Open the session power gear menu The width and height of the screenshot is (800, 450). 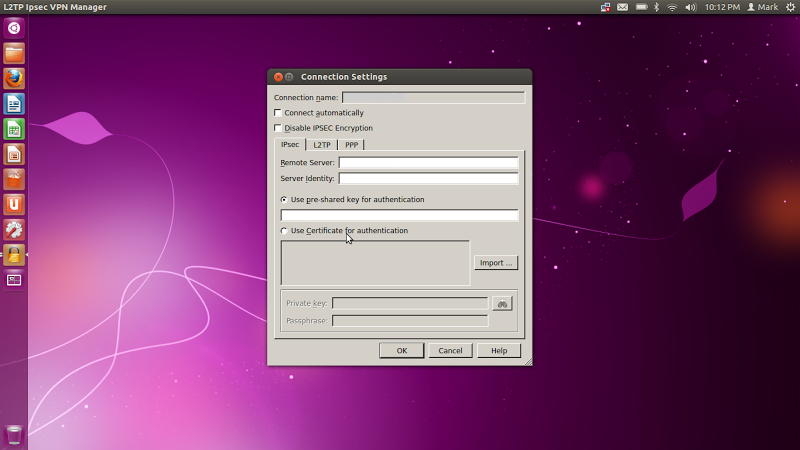coord(790,7)
